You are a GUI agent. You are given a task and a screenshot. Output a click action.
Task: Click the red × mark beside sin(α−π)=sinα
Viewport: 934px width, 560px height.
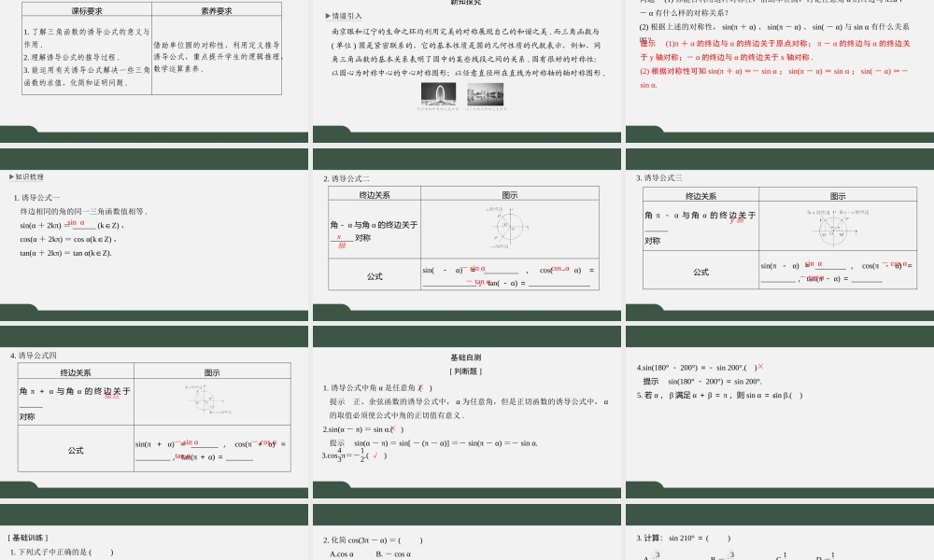tap(391, 428)
